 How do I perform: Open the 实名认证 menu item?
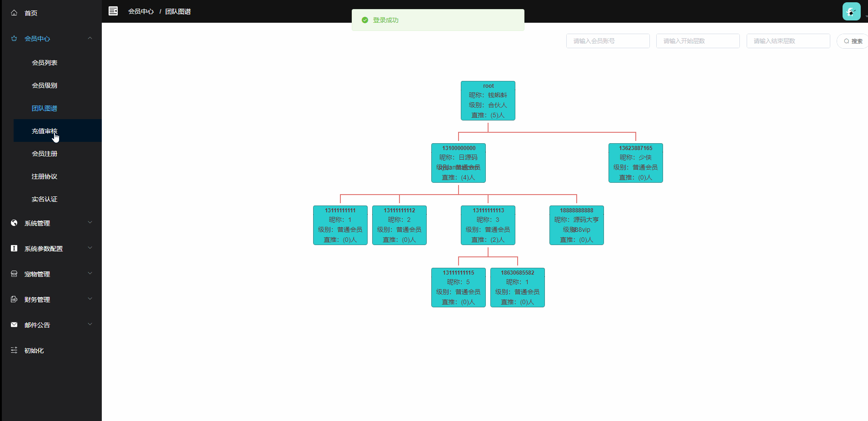click(x=45, y=199)
